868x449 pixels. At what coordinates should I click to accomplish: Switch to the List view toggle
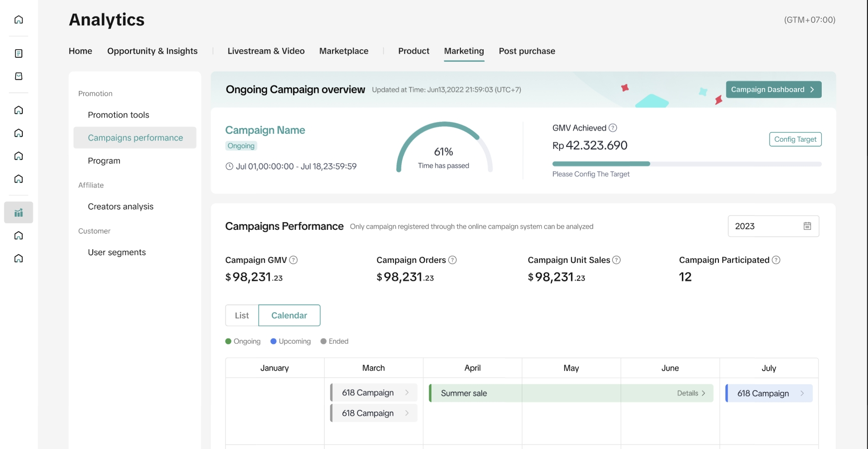click(x=242, y=316)
